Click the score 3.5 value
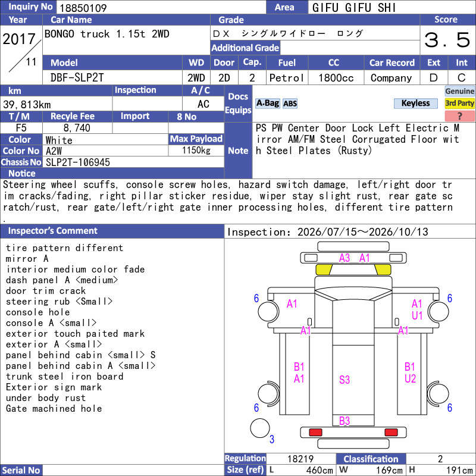Image resolution: width=476 pixels, height=476 pixels. pyautogui.click(x=447, y=40)
